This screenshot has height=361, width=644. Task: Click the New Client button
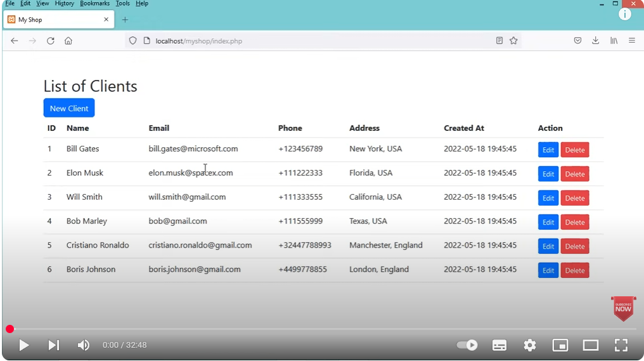[x=69, y=108]
